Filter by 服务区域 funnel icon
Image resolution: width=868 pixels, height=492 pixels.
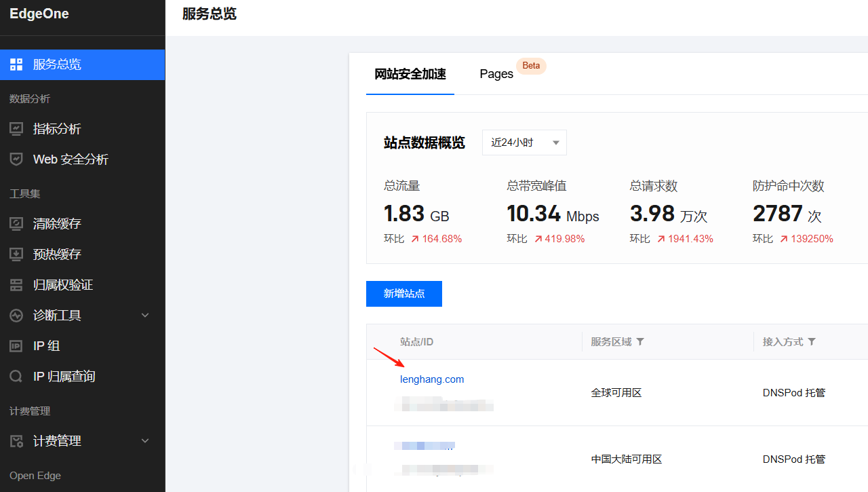pos(640,342)
